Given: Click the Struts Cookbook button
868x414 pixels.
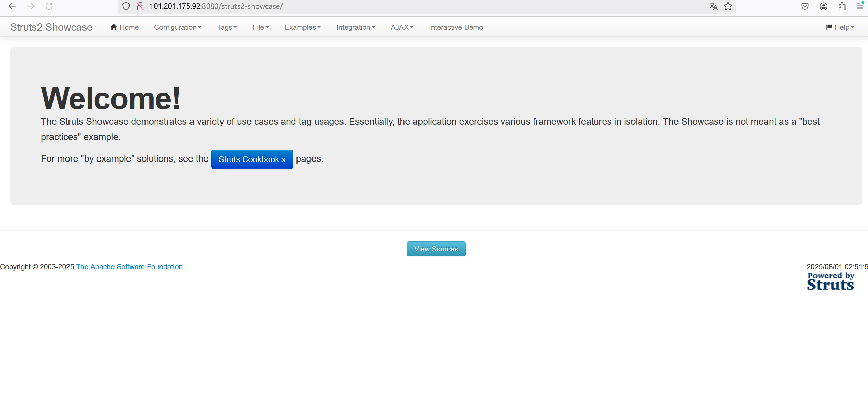Looking at the screenshot, I should click(x=252, y=159).
